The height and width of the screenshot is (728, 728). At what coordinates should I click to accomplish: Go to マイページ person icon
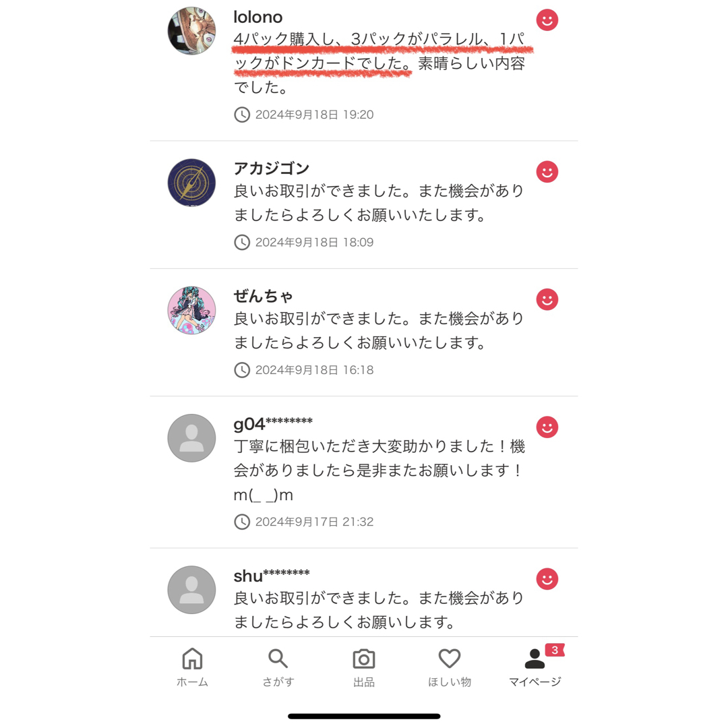coord(535,659)
